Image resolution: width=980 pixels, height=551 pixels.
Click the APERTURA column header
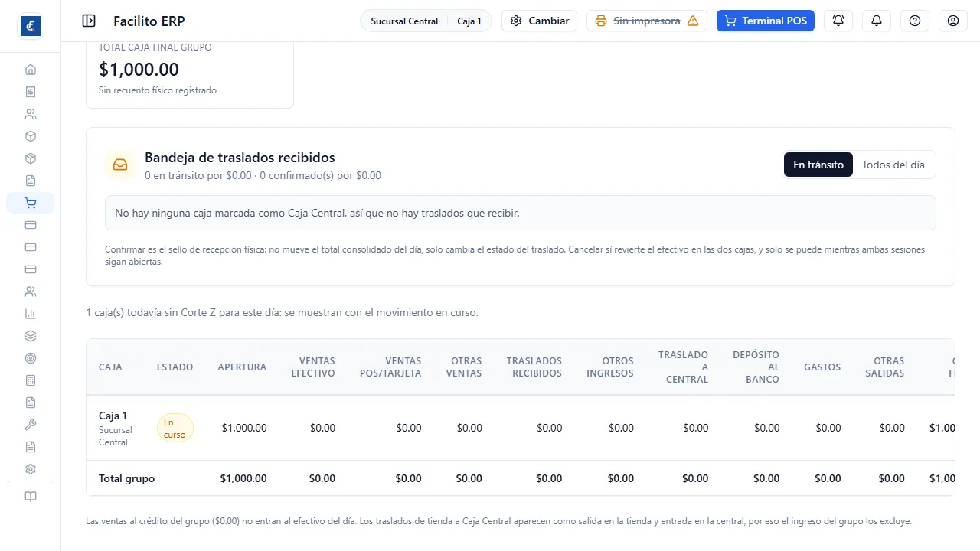point(242,367)
